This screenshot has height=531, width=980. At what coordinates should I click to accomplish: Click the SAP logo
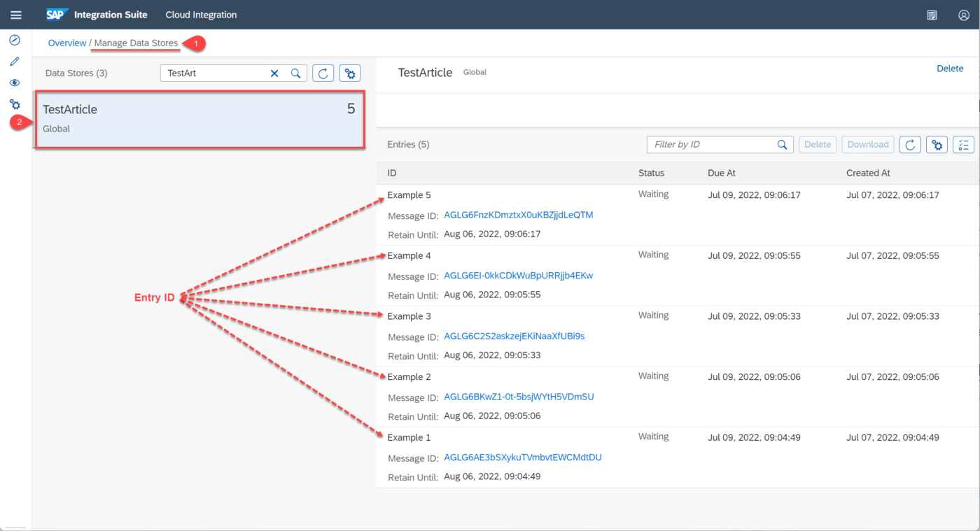point(56,15)
